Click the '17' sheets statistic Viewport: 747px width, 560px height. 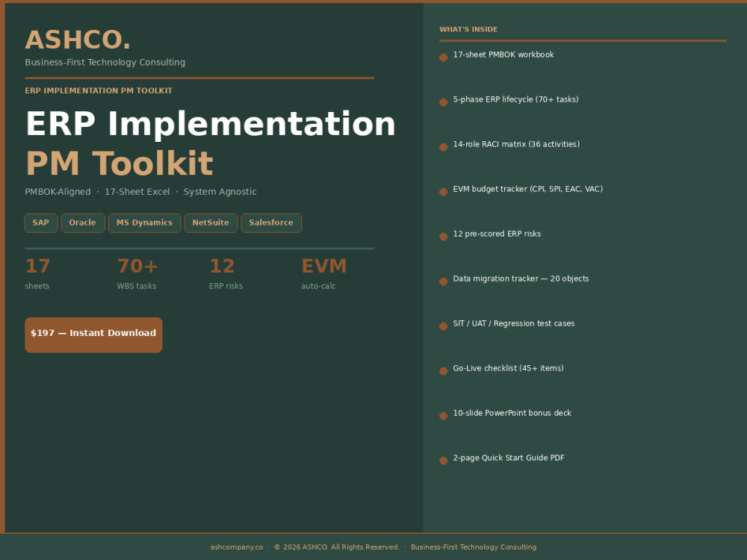click(x=37, y=267)
